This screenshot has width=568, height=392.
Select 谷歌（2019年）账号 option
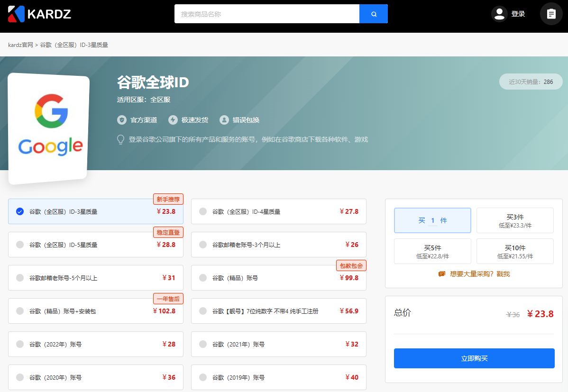pyautogui.click(x=279, y=377)
